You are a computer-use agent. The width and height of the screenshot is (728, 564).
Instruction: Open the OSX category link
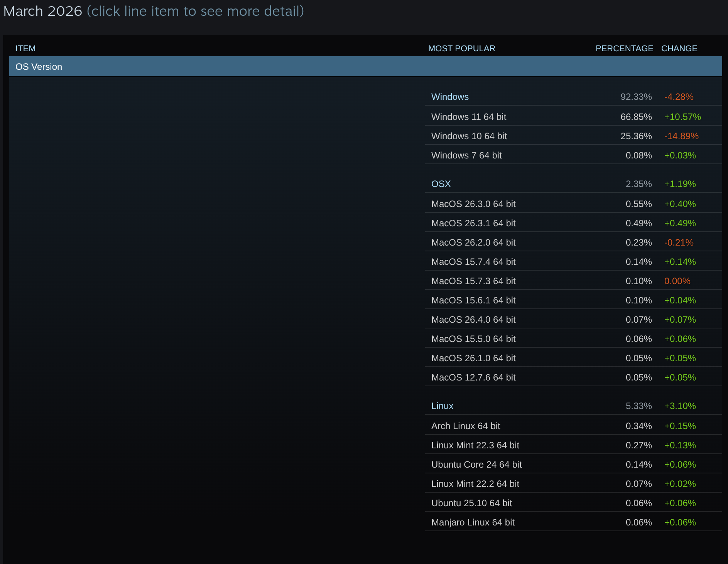pyautogui.click(x=441, y=184)
